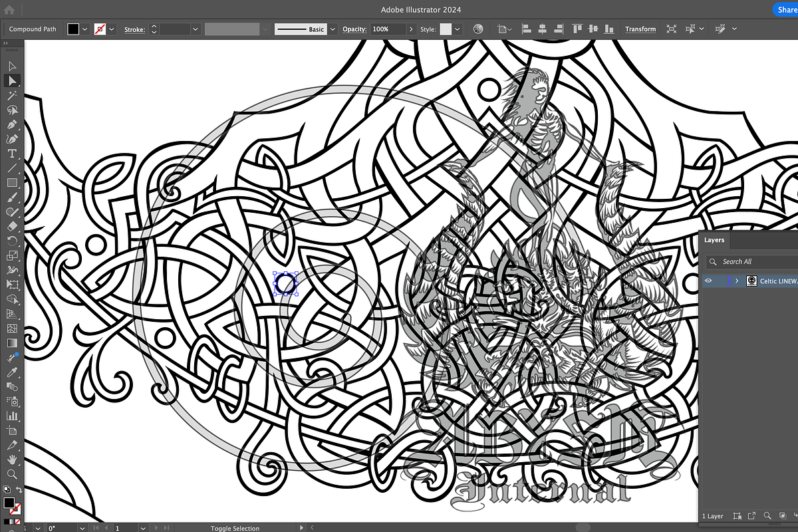
Task: Toggle visibility of Celtic LINEW layer
Action: click(708, 281)
